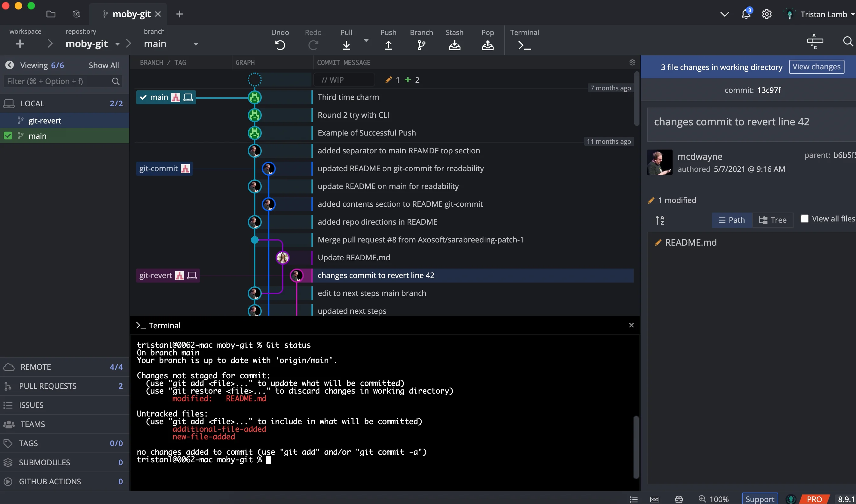This screenshot has height=504, width=856.
Task: Switch the file view to Tree
Action: coord(773,220)
